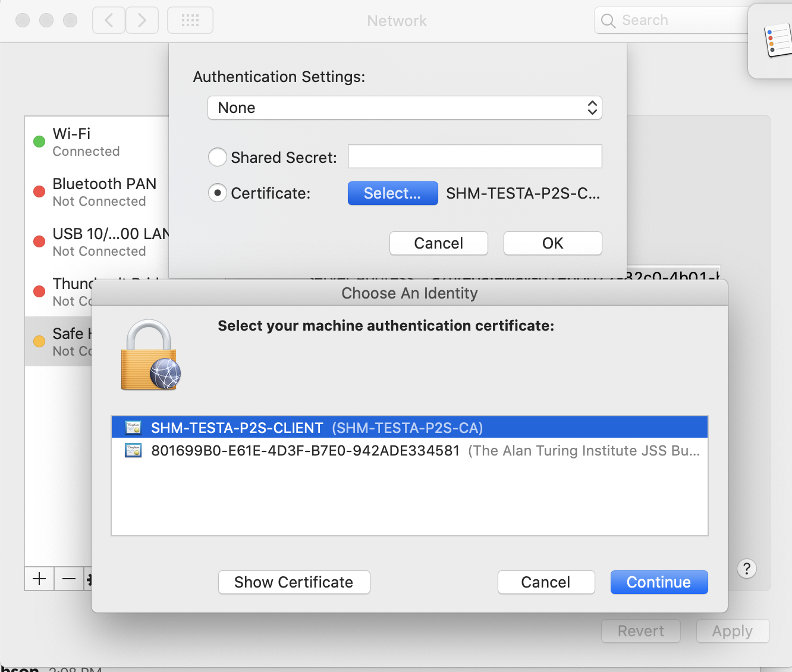Image resolution: width=792 pixels, height=672 pixels.
Task: Click the Select... certificate button
Action: (392, 193)
